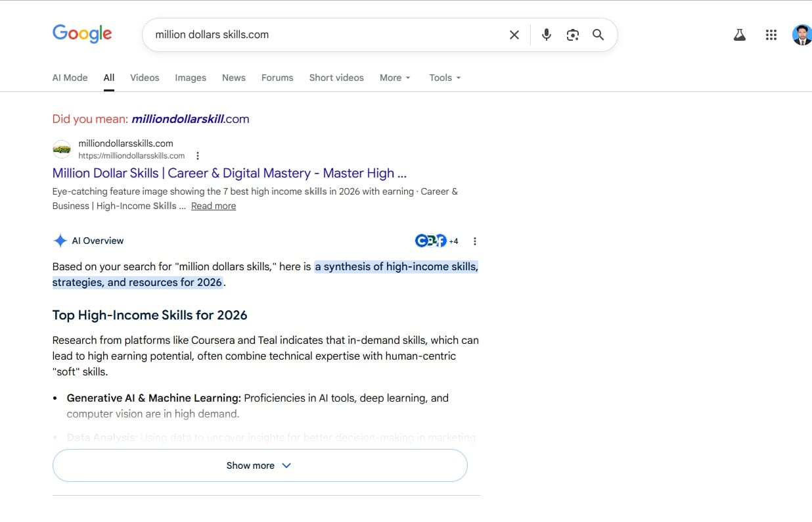Click the Read more link in the snippet
The image size is (812, 522).
(x=214, y=206)
